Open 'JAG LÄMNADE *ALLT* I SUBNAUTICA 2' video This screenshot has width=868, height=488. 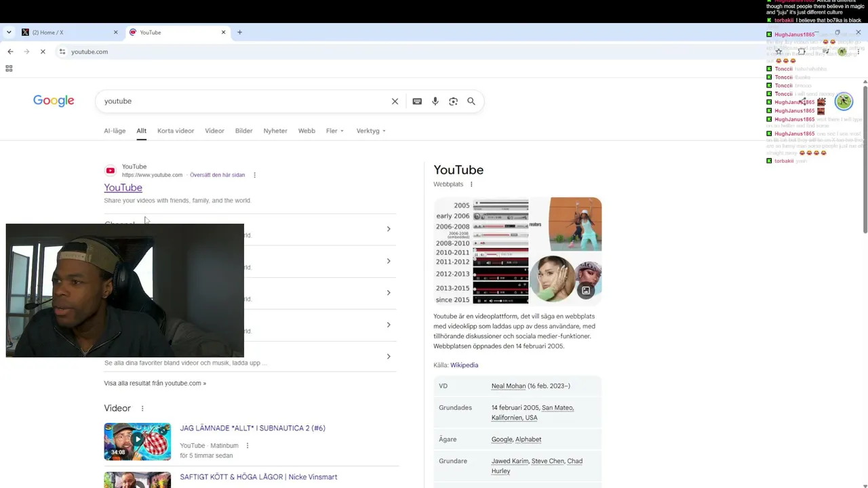pyautogui.click(x=252, y=428)
